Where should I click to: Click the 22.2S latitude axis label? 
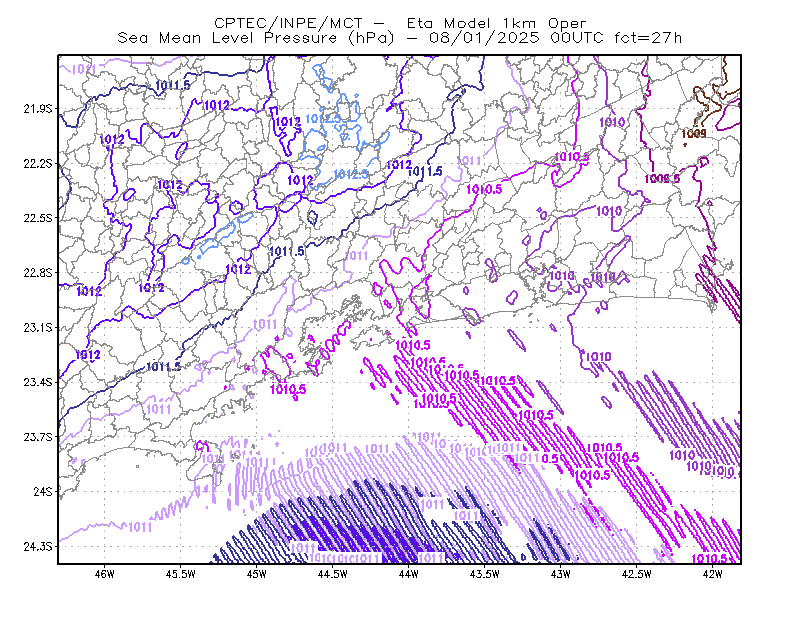38,163
